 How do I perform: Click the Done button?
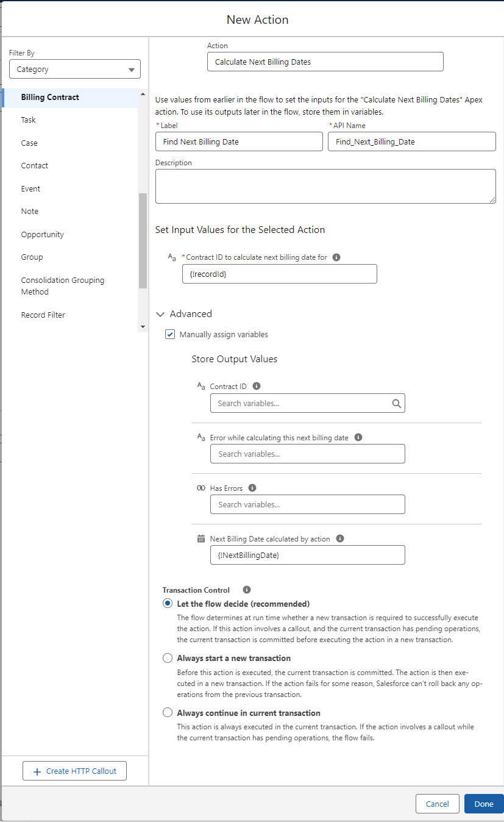(x=483, y=804)
